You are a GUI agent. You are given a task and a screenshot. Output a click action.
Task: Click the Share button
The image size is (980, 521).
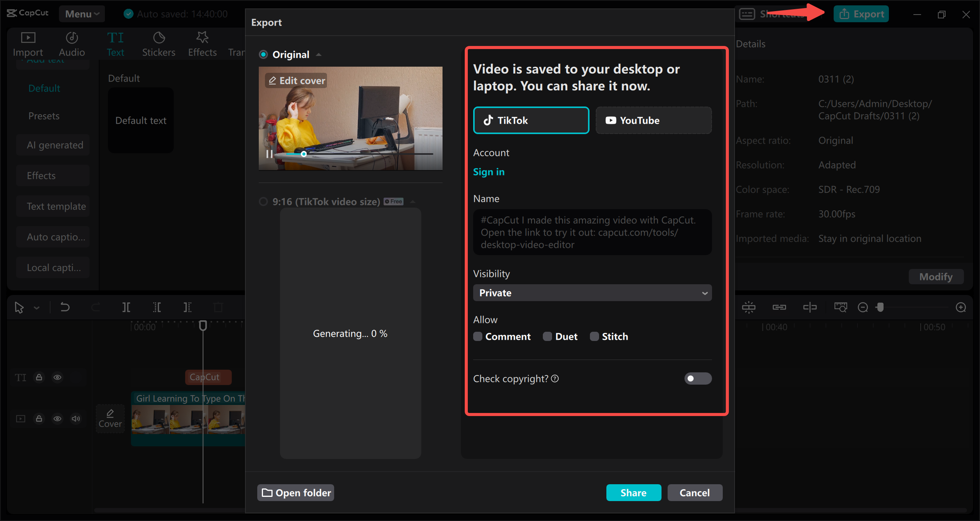(632, 492)
